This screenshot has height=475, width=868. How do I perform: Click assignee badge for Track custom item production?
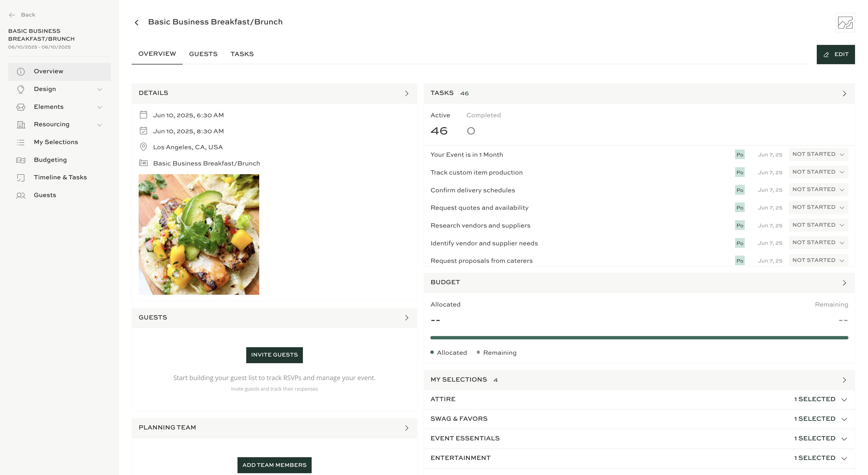pyautogui.click(x=740, y=172)
